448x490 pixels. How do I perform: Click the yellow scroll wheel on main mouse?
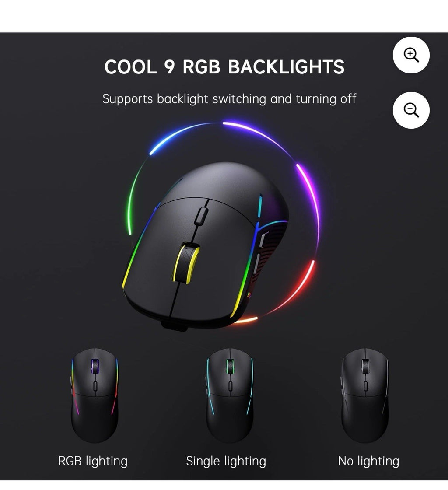[186, 262]
